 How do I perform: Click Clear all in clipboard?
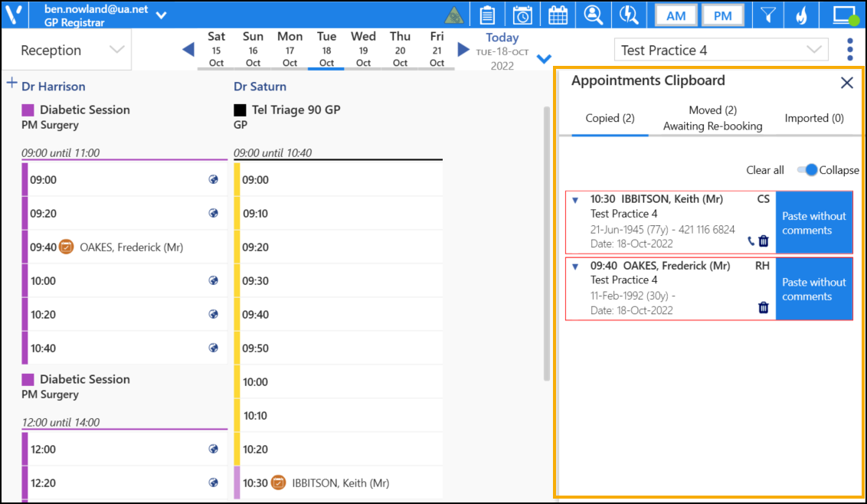coord(765,170)
